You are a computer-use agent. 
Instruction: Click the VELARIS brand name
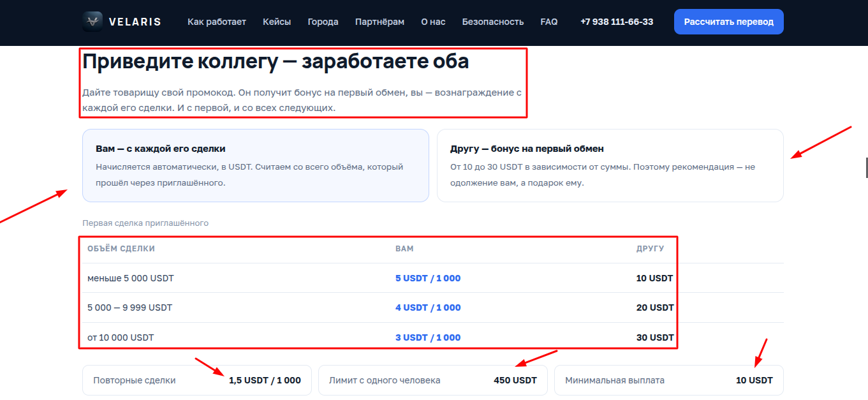[x=135, y=22]
